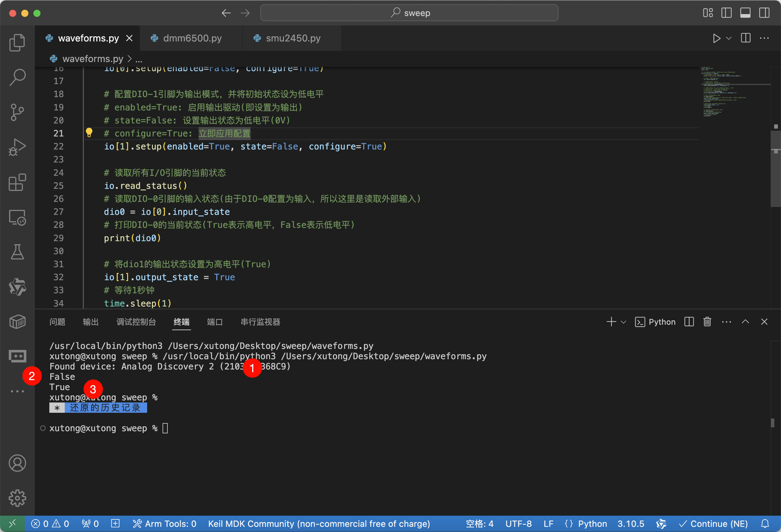The width and height of the screenshot is (781, 532).
Task: Kill terminal with the trash icon
Action: [x=707, y=322]
